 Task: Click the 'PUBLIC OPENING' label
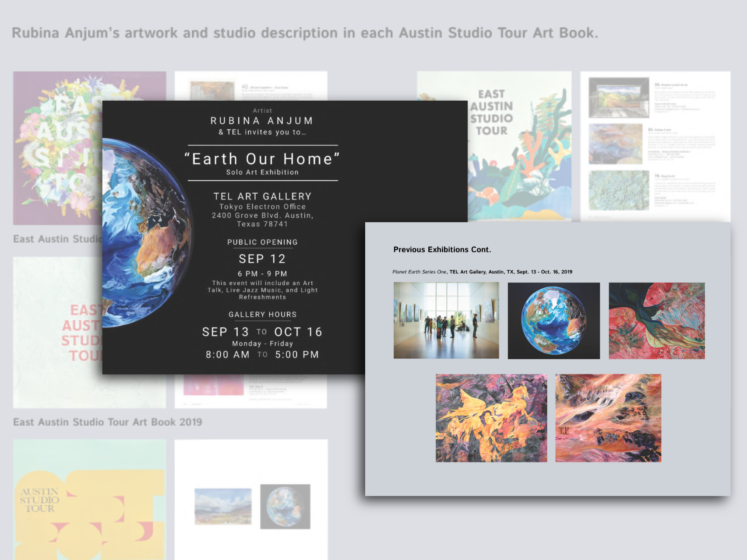point(262,242)
